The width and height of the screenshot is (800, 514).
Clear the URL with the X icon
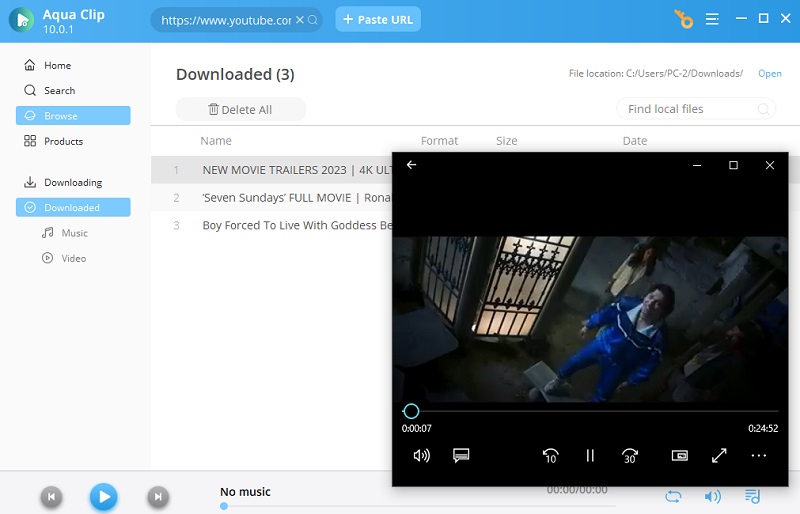click(x=300, y=20)
